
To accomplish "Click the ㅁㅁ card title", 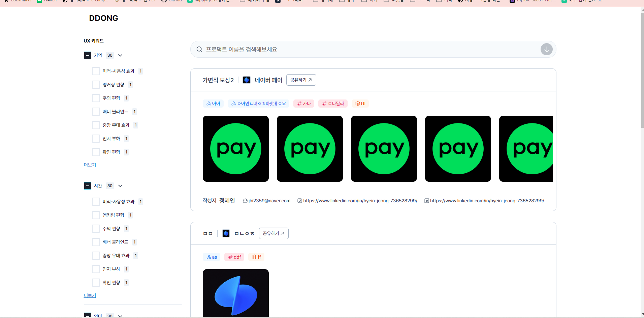I will coord(208,233).
